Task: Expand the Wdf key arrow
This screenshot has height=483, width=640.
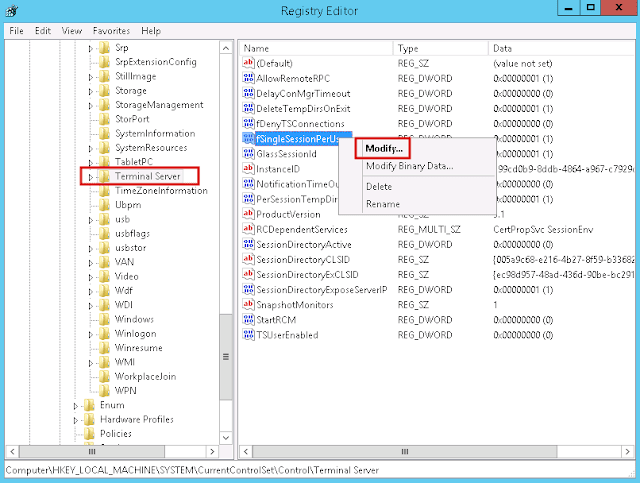Action: [91, 292]
